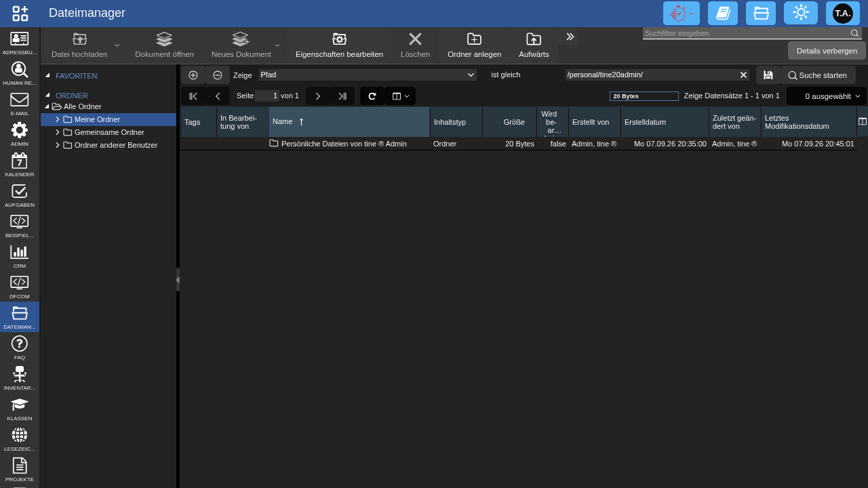Click the Löschen toolbar button

coord(415,45)
